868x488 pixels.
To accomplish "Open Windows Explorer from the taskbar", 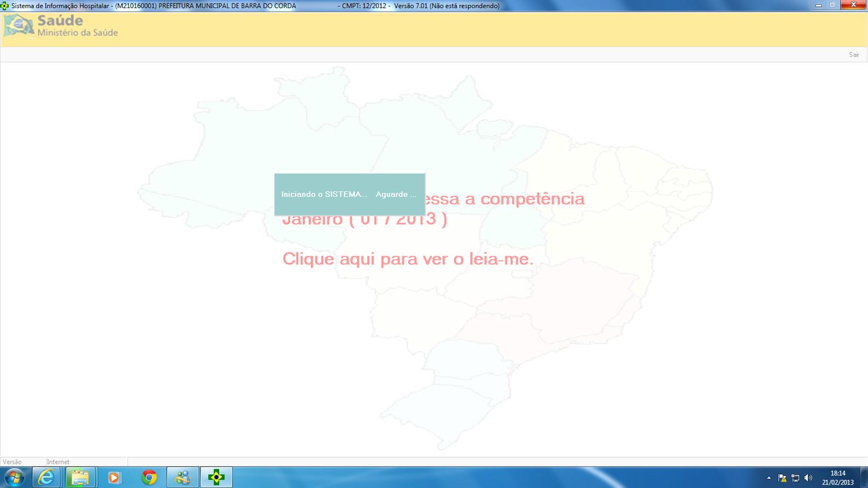I will click(81, 478).
